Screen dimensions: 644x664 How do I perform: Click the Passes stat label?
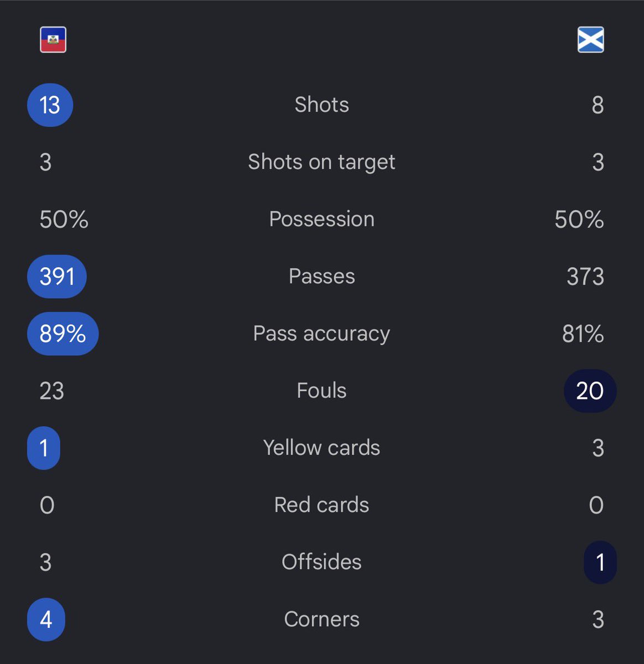click(x=321, y=276)
